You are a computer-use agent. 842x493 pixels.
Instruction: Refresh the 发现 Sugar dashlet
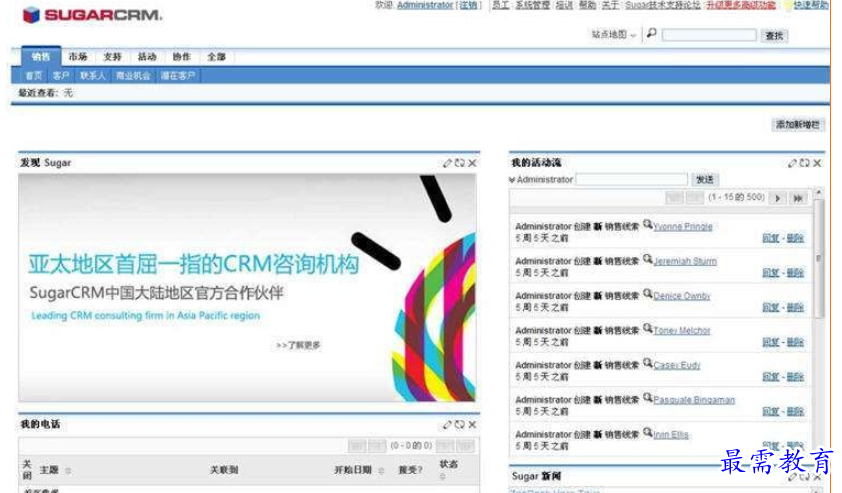460,163
